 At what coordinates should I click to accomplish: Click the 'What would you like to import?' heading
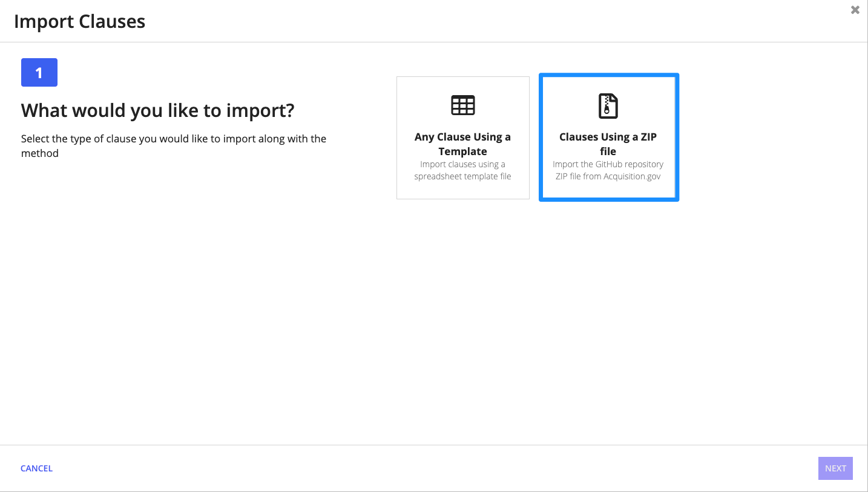pos(157,110)
